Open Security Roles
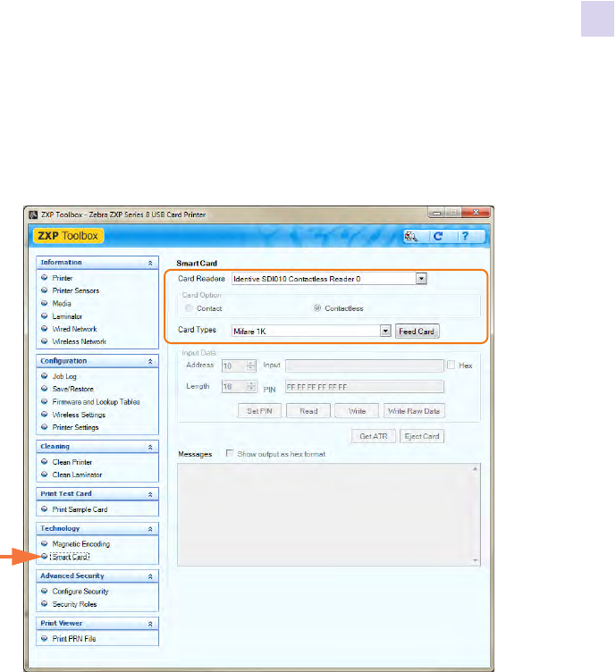Image resolution: width=616 pixels, height=672 pixels. pos(74,604)
